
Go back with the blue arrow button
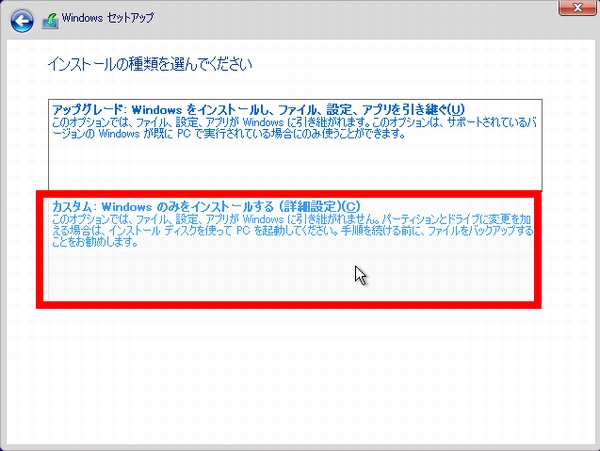pos(22,20)
